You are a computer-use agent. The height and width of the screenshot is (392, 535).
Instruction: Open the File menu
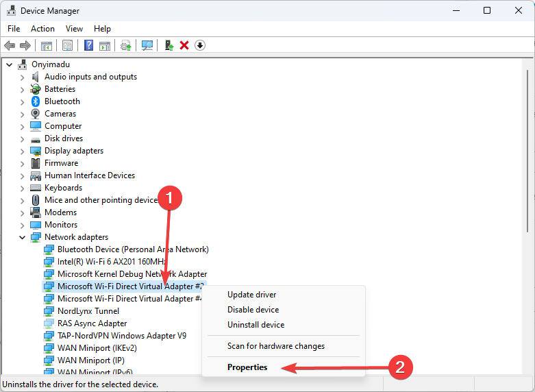tap(14, 29)
